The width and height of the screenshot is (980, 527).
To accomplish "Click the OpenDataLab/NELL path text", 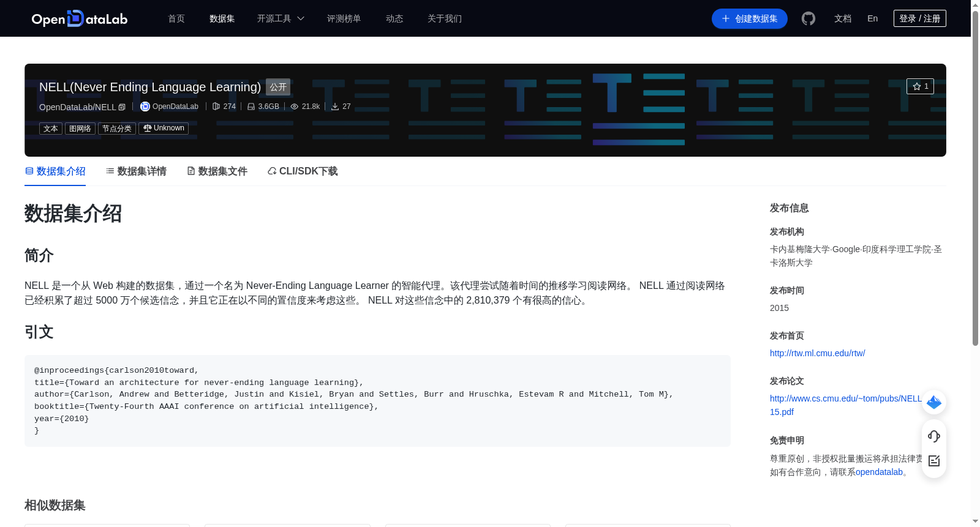I will [x=77, y=107].
